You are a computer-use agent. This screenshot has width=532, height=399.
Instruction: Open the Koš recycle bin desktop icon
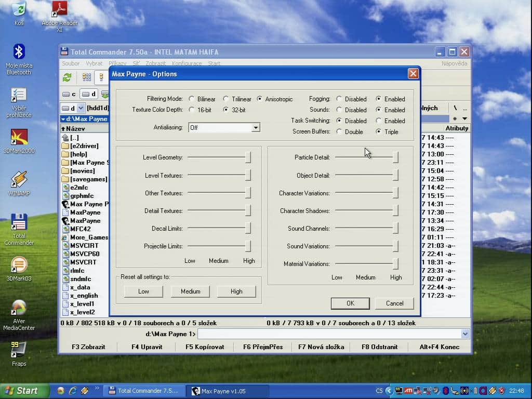[19, 13]
